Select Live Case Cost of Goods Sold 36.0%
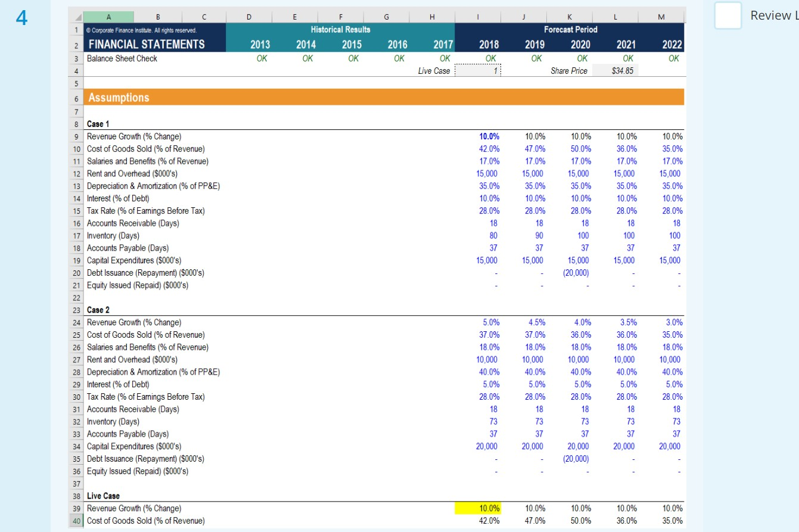This screenshot has width=799, height=532. (x=627, y=521)
